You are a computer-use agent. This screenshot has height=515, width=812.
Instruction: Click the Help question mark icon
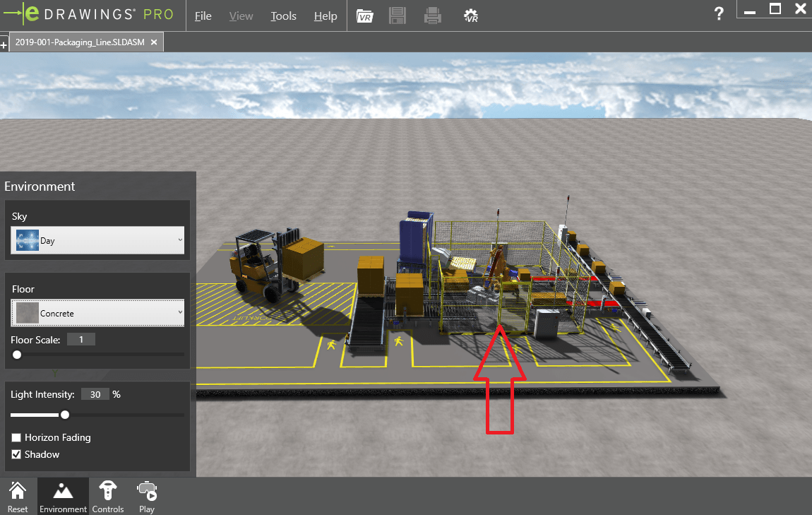click(719, 13)
